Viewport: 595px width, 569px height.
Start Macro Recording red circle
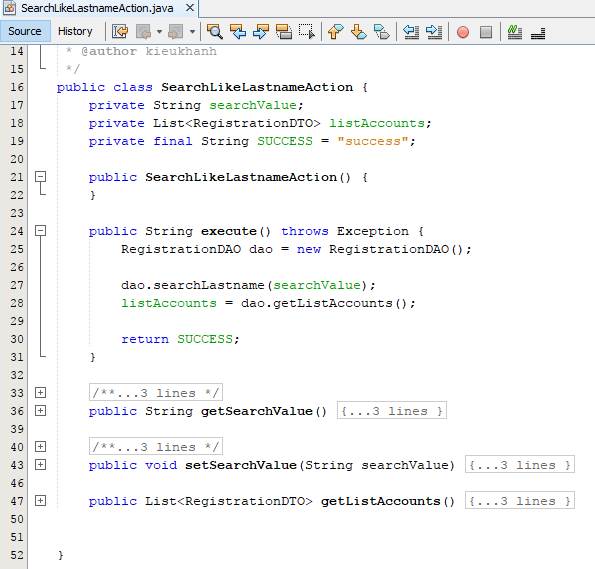463,32
